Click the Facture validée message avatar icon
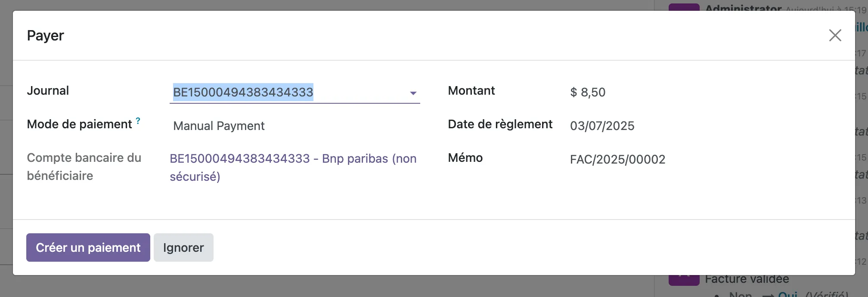The width and height of the screenshot is (868, 297). [x=684, y=280]
